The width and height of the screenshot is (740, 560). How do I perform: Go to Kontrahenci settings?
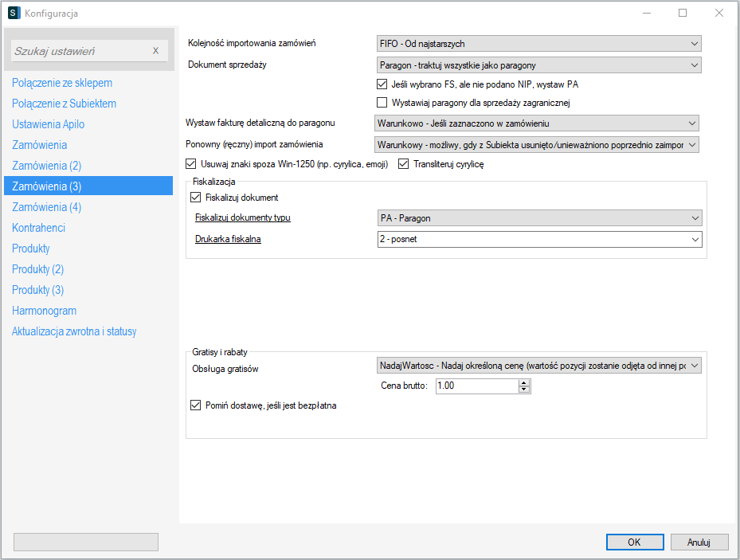pos(39,228)
